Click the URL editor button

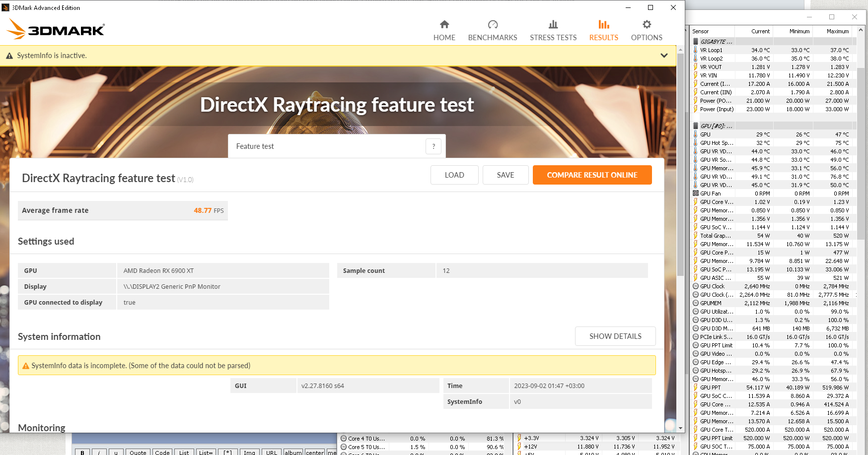point(272,452)
